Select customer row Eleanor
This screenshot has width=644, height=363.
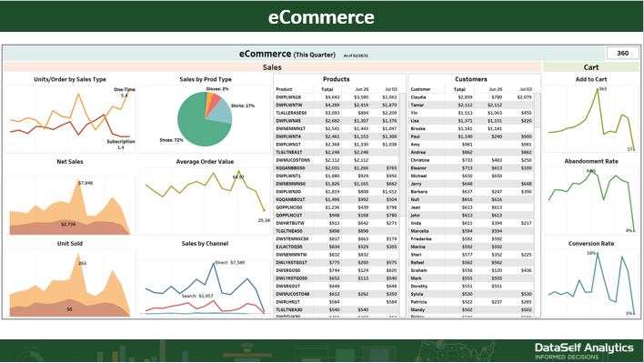(471, 168)
